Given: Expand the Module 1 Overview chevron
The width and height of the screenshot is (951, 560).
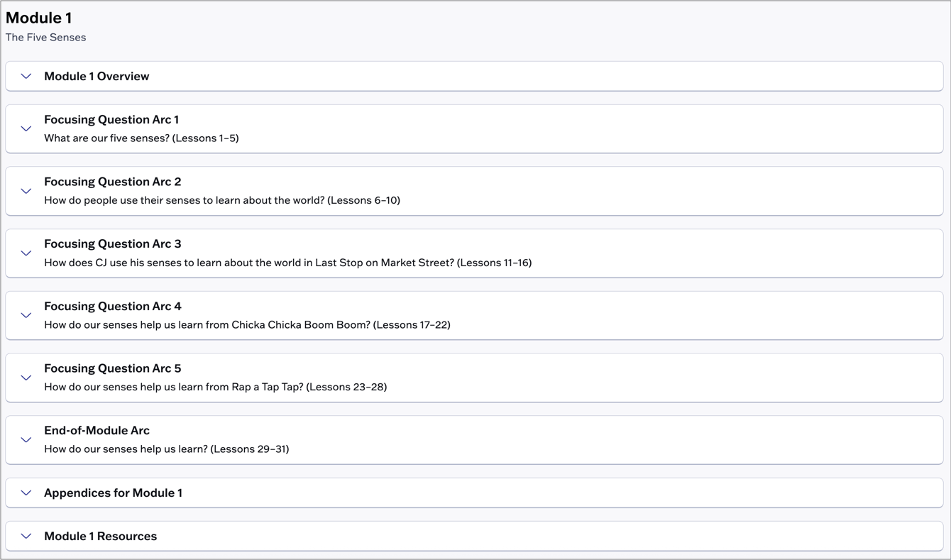Looking at the screenshot, I should click(x=26, y=76).
